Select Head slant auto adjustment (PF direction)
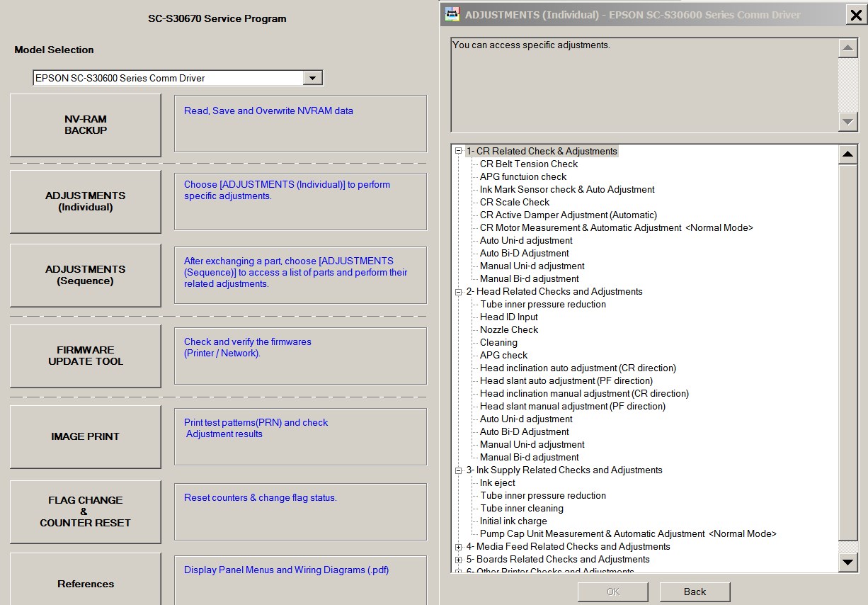868x605 pixels. tap(566, 380)
